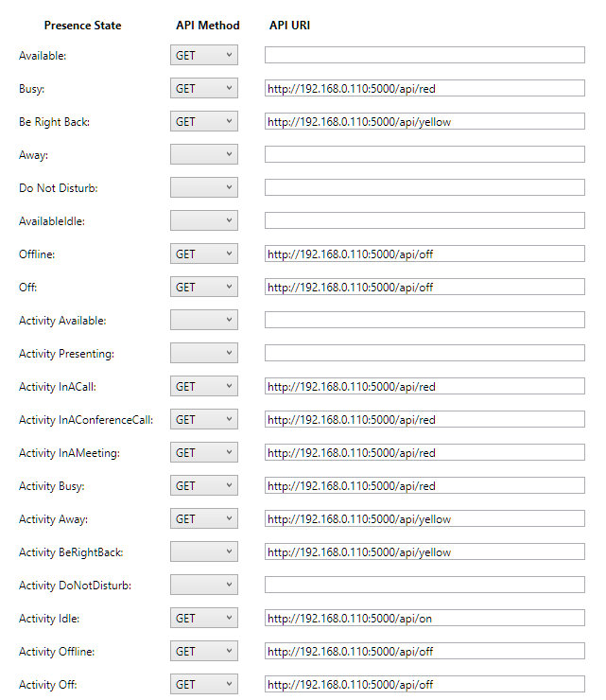Click the Activity Idle URI field

point(424,619)
